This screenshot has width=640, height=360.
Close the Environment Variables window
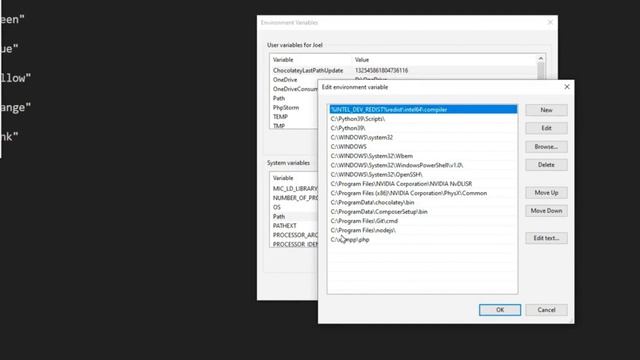[550, 22]
